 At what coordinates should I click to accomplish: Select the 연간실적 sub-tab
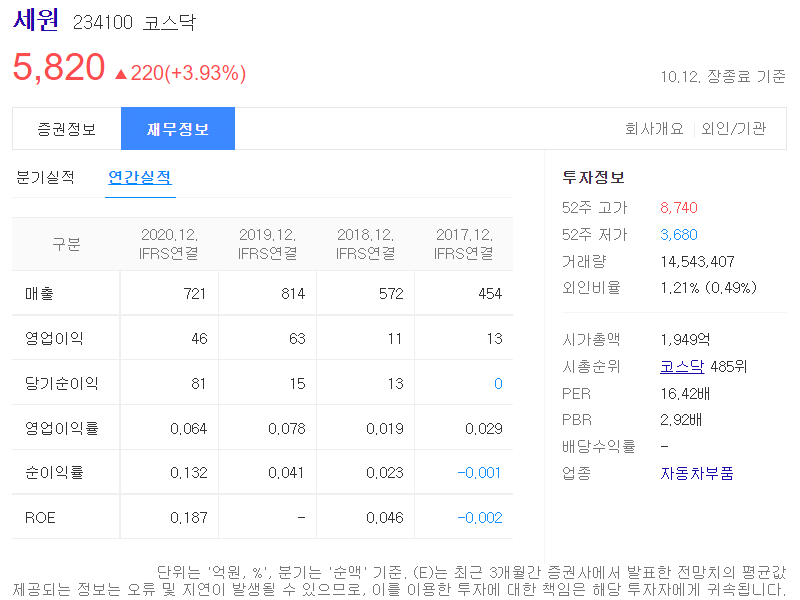tap(140, 178)
